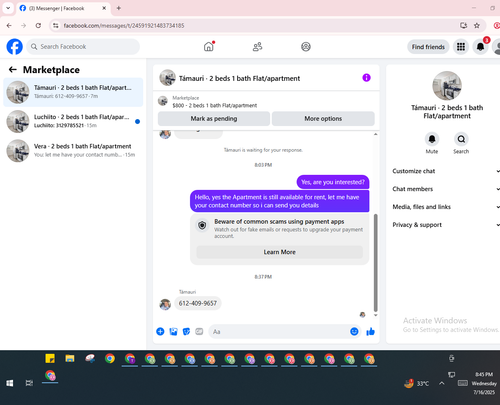Expand Media, files and links section
This screenshot has height=405, width=500.
click(x=446, y=207)
